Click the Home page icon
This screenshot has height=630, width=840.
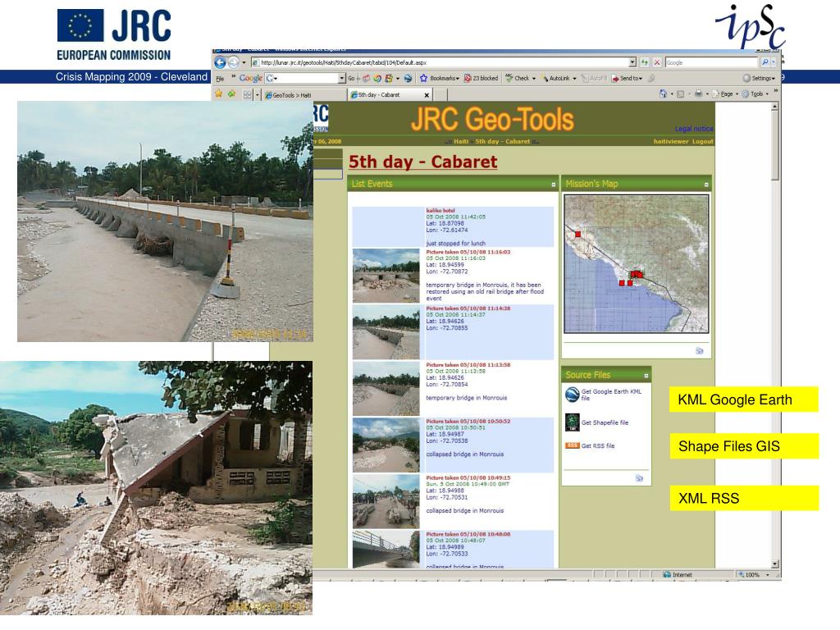(663, 94)
